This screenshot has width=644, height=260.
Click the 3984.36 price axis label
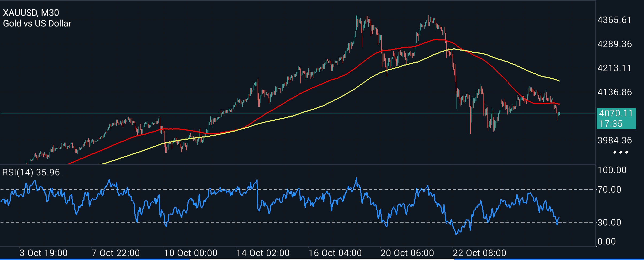click(615, 140)
